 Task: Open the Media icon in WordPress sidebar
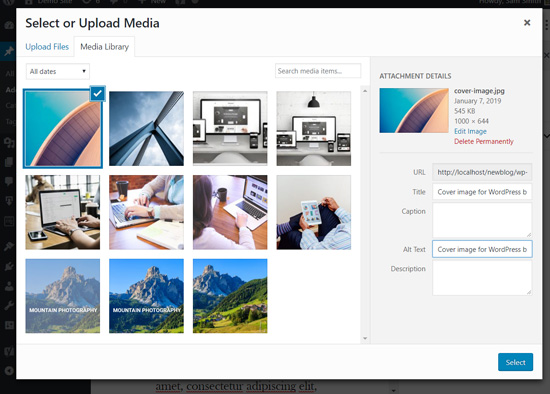coord(9,142)
